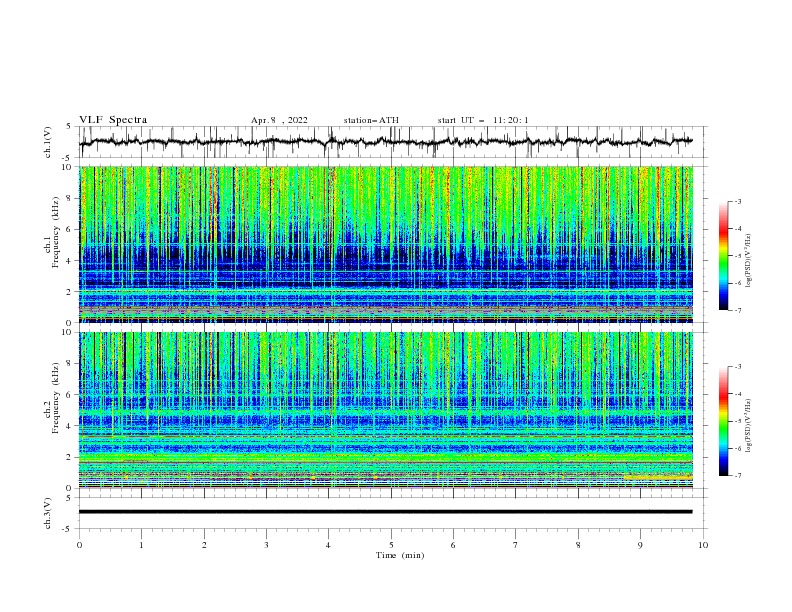
Task: Click the "Time (min)" axis label
Action: pyautogui.click(x=400, y=555)
